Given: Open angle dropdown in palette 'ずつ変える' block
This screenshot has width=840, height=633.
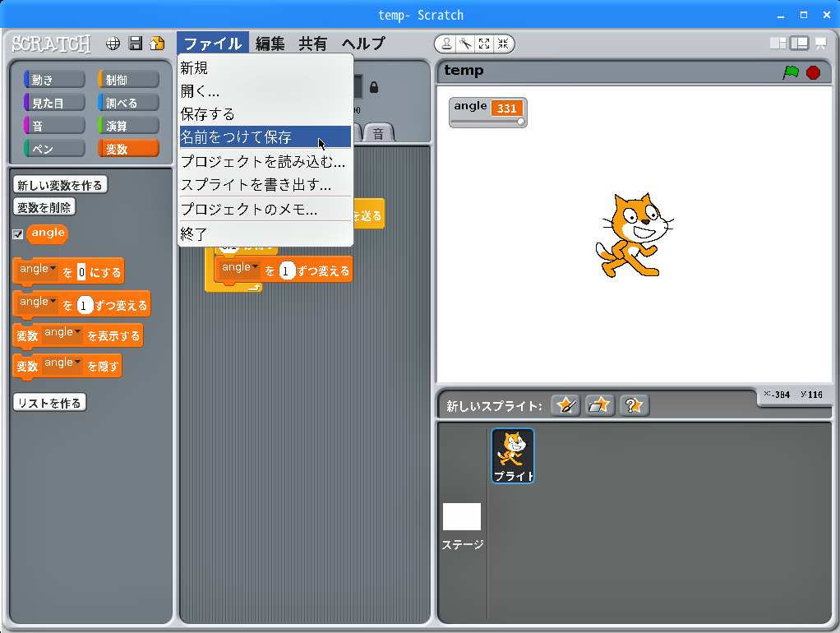Looking at the screenshot, I should (x=38, y=303).
